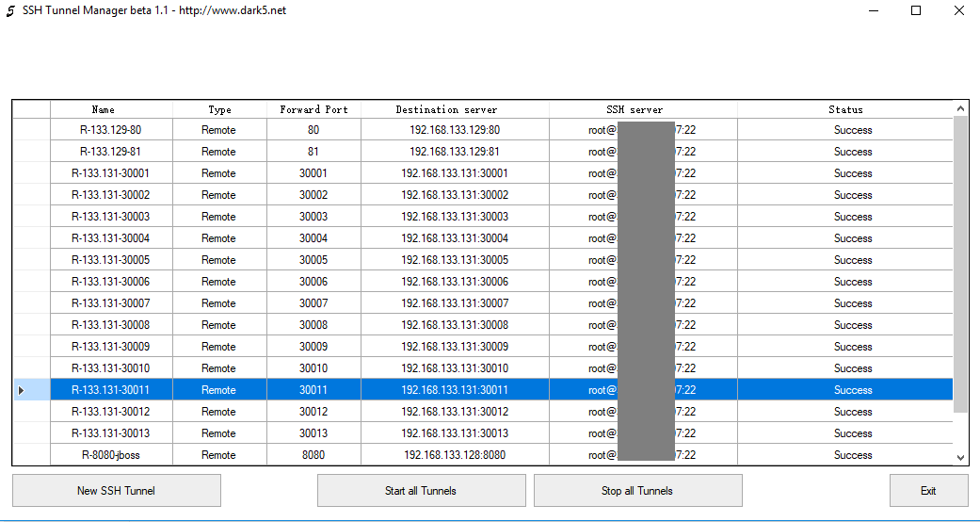Click the row header of R-133.129-80
Viewport: 980px width, 522px height.
[x=31, y=130]
